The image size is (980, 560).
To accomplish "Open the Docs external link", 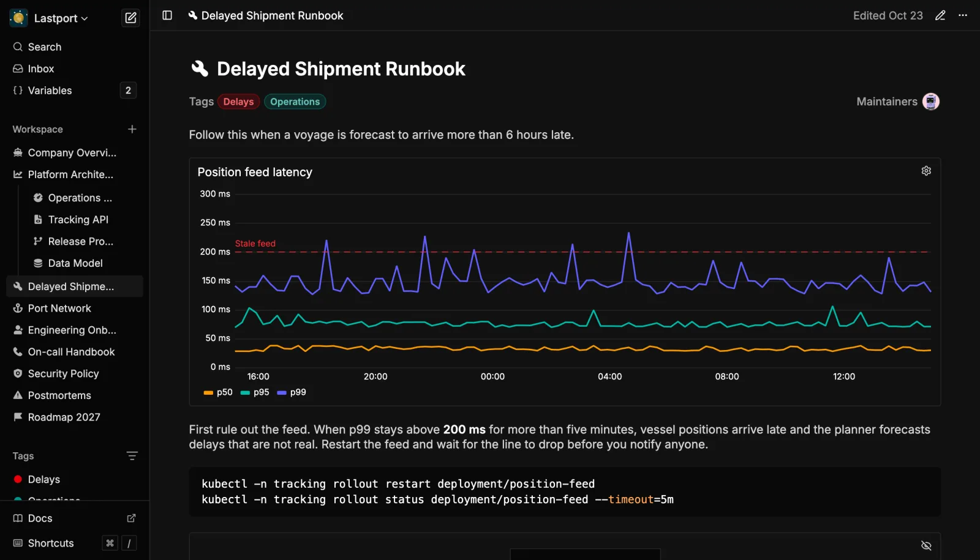I will 75,518.
